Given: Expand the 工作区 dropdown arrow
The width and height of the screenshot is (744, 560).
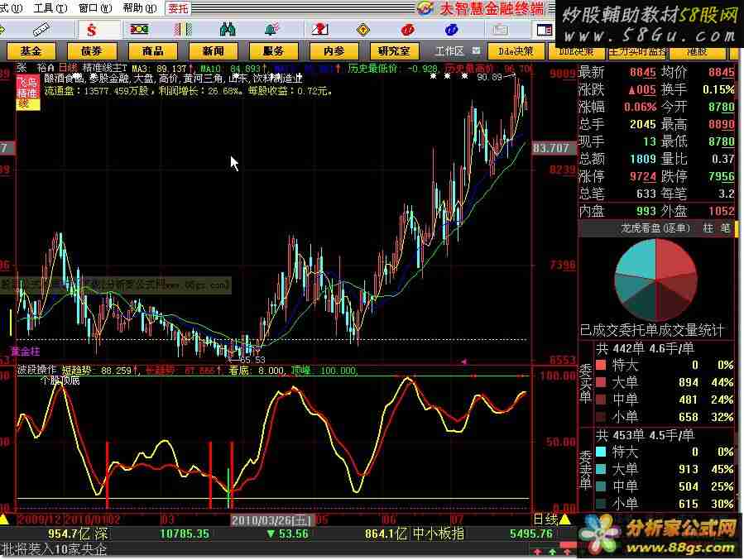Looking at the screenshot, I should pos(476,50).
